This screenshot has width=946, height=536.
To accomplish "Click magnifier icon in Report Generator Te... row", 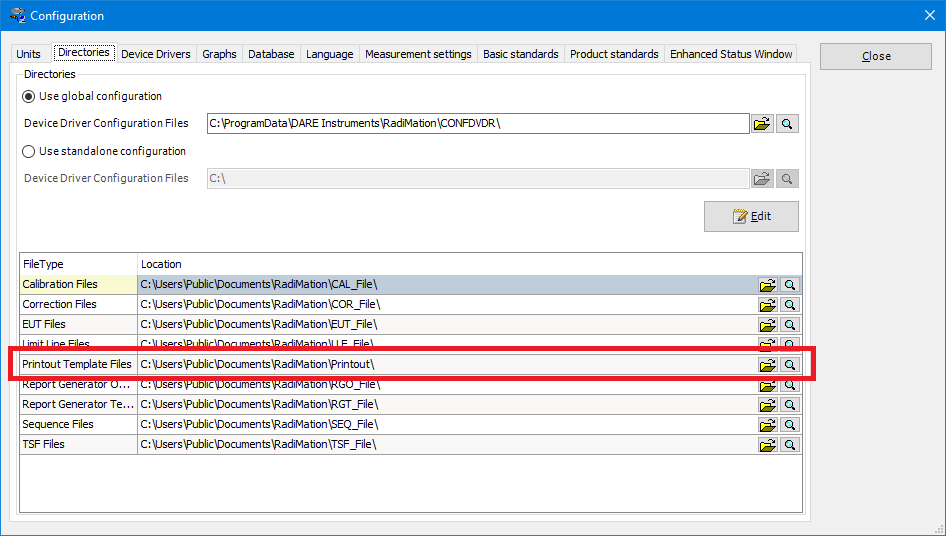I will 790,404.
